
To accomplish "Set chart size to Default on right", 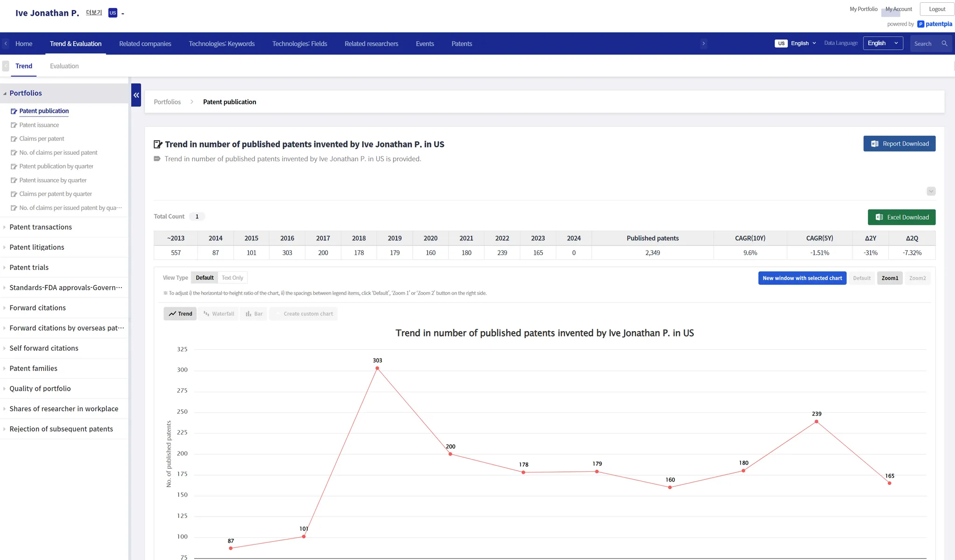I will click(x=862, y=278).
